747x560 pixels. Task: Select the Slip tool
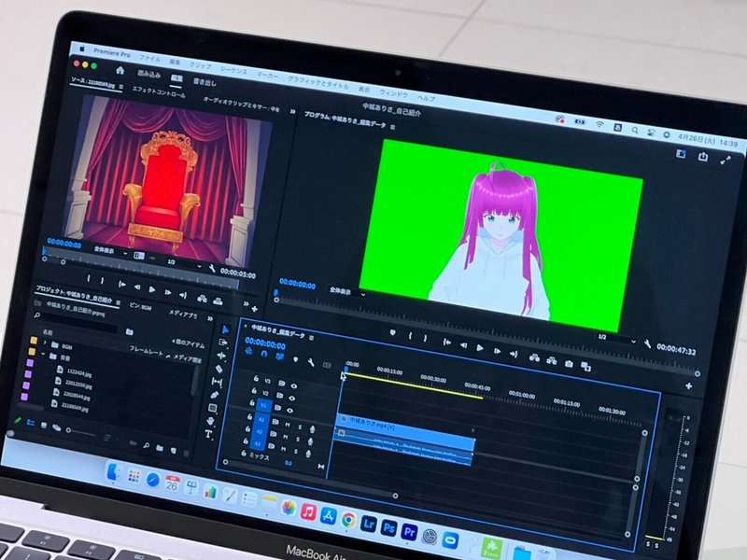point(217,382)
